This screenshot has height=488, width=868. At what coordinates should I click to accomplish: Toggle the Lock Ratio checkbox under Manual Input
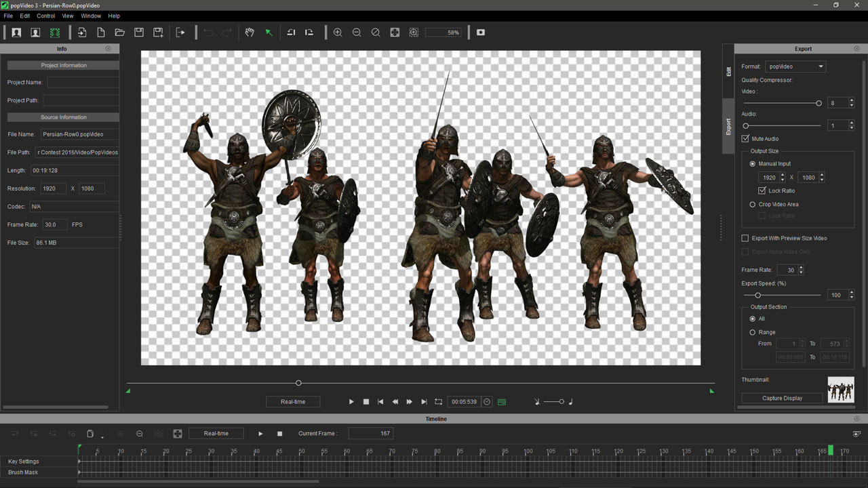tap(762, 191)
